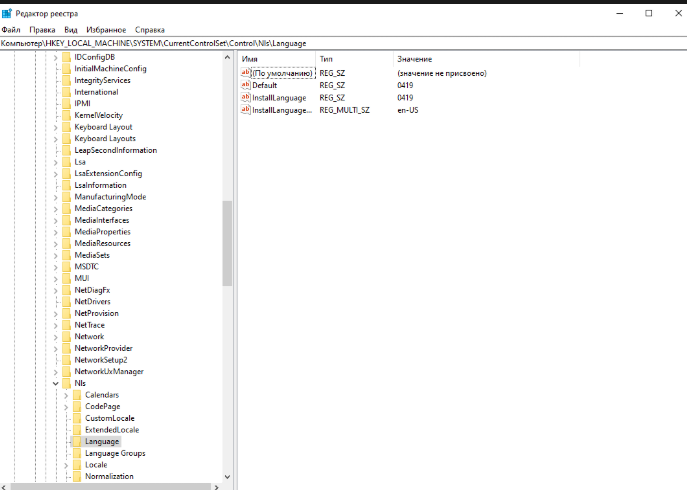Screen dimensions: 687x490
Task: Click the Language folder icon
Action: 77,441
